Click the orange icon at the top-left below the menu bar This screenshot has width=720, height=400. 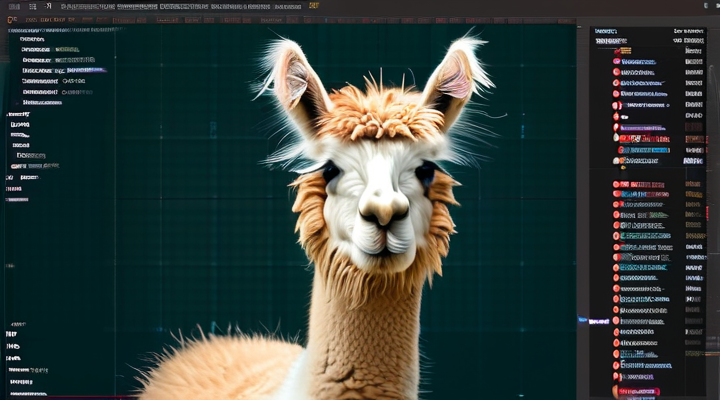click(x=12, y=19)
